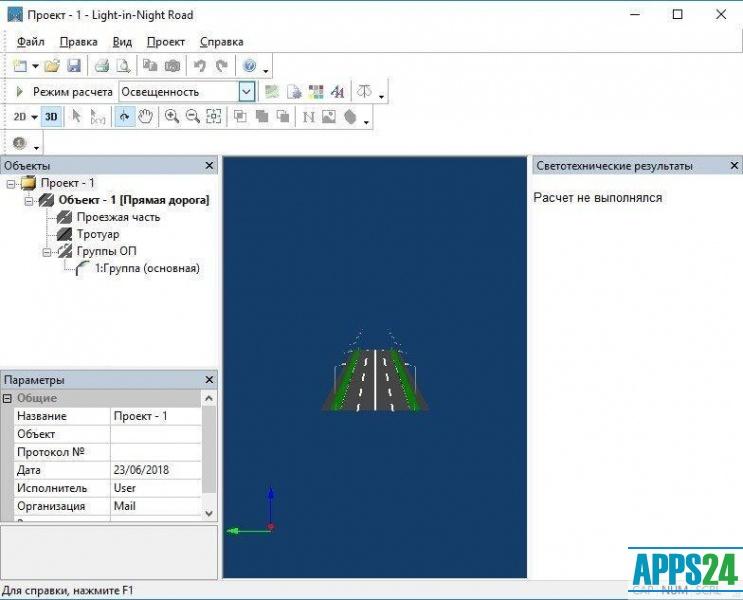The height and width of the screenshot is (600, 743).
Task: Open the Правка menu
Action: (79, 42)
